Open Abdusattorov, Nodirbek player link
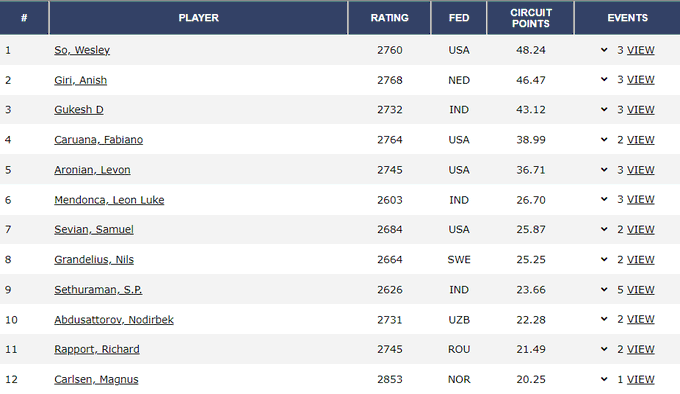The width and height of the screenshot is (680, 394). [x=114, y=320]
